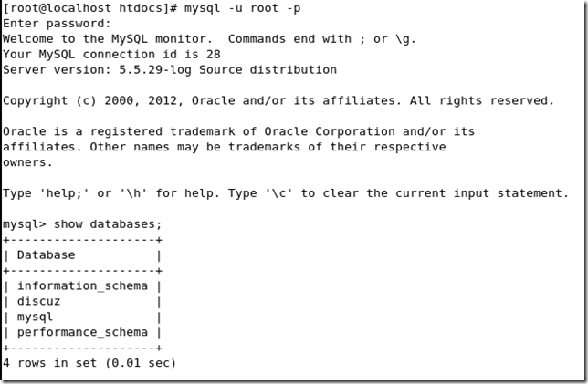Click the connection id number 28

(x=214, y=55)
